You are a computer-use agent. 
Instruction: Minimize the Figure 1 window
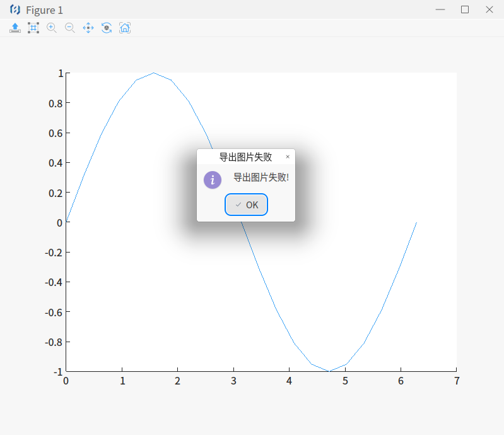pyautogui.click(x=440, y=9)
